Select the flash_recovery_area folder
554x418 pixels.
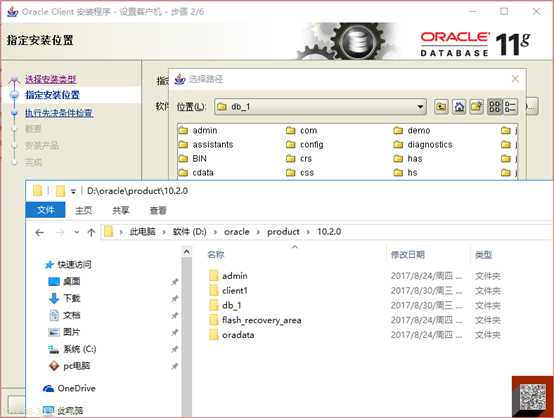(255, 320)
